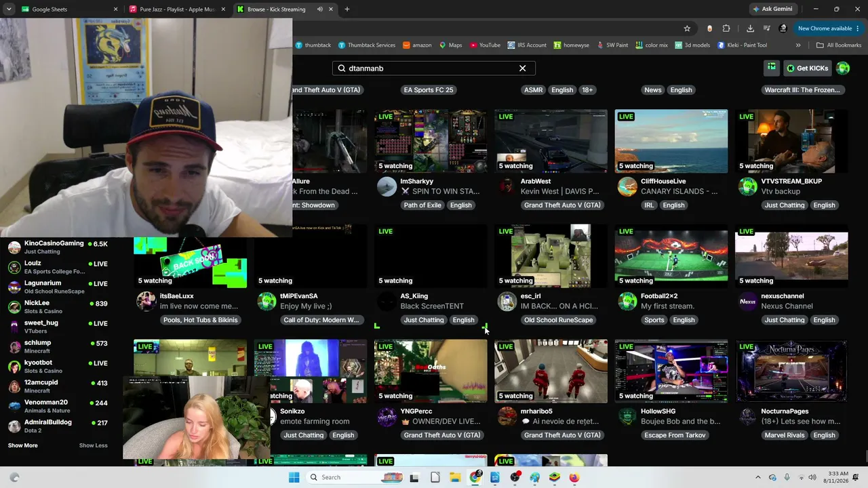Open the color mix bookmark
868x488 pixels.
pyautogui.click(x=652, y=45)
